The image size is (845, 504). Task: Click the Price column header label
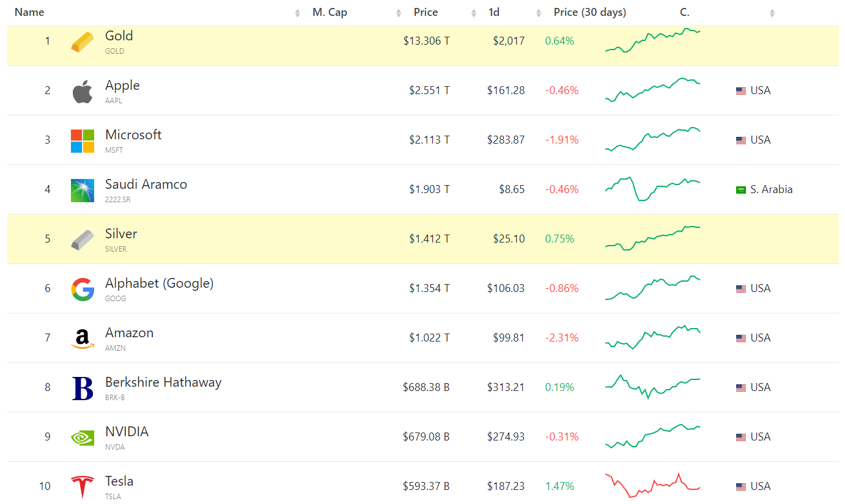426,12
